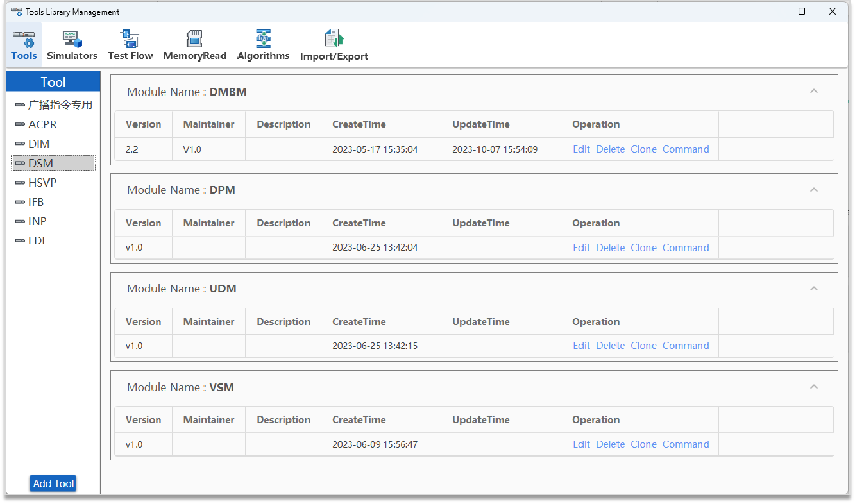Open the Algorithms section
The width and height of the screenshot is (855, 504).
(x=263, y=44)
